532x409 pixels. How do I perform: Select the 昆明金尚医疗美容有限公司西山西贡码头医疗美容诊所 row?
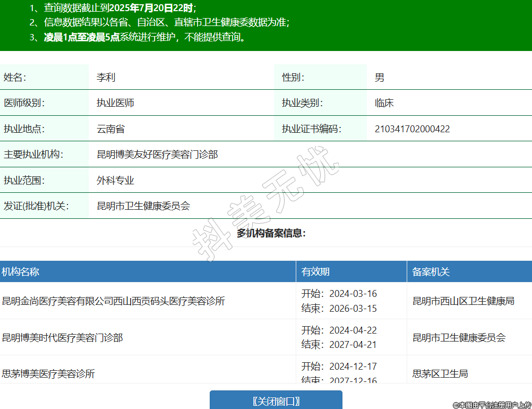(x=114, y=301)
